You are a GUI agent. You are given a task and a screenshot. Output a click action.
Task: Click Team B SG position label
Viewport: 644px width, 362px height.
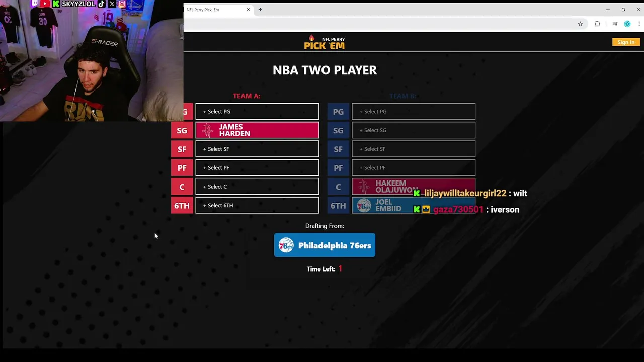click(338, 130)
